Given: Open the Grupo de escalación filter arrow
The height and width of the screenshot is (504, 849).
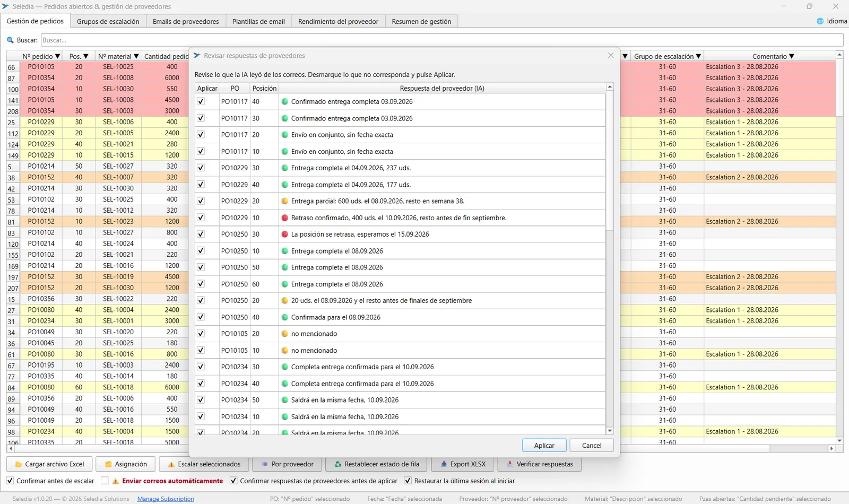Looking at the screenshot, I should coord(698,56).
